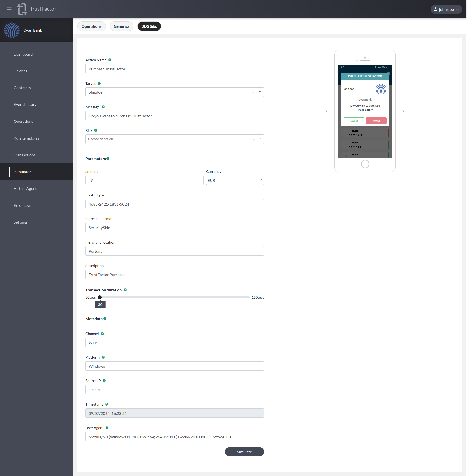
Task: Click the left arrow navigation icon on phone preview
Action: coord(326,111)
